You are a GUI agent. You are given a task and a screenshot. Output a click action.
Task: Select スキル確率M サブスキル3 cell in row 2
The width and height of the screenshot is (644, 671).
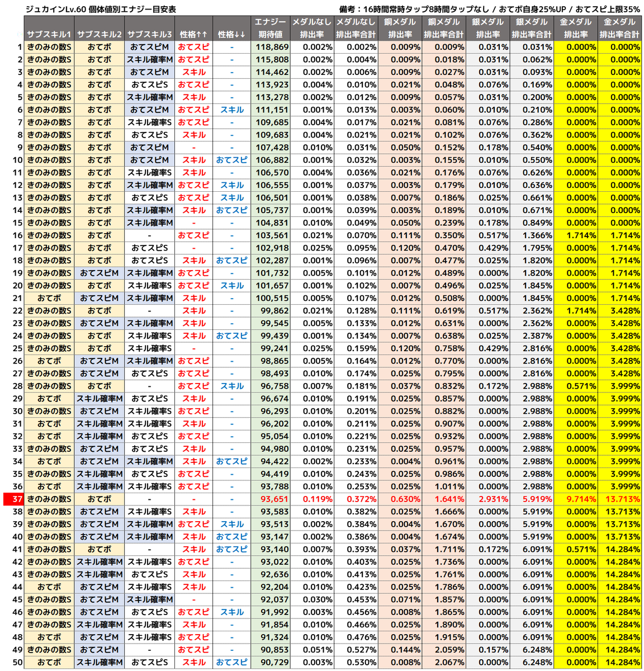point(149,59)
